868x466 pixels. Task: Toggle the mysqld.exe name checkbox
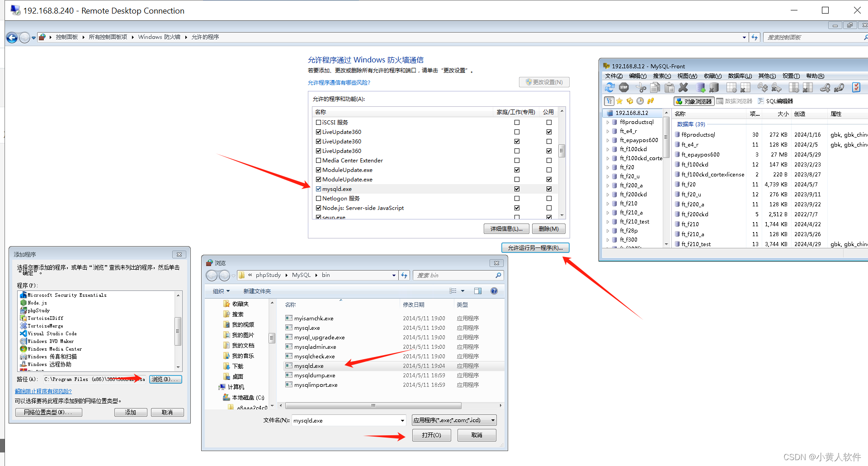point(319,189)
